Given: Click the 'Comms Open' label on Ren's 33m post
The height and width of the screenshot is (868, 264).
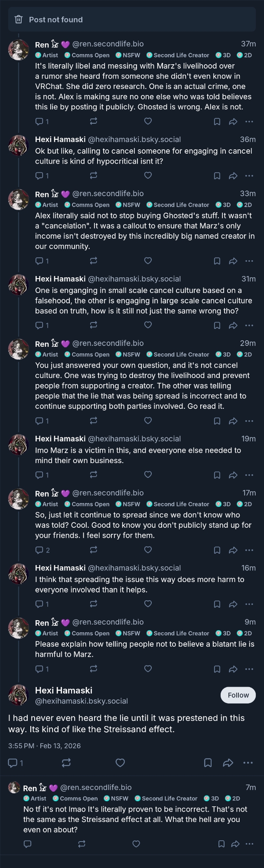Looking at the screenshot, I should (x=87, y=205).
